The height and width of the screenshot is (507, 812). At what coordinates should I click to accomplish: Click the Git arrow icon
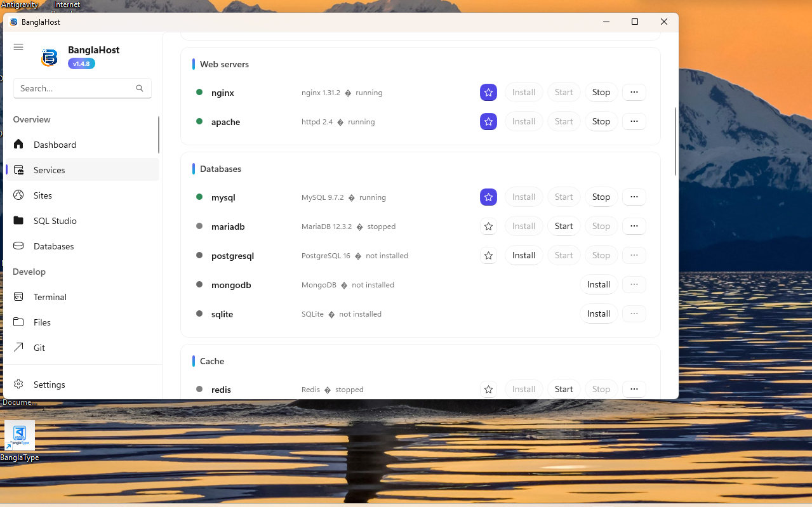click(18, 348)
